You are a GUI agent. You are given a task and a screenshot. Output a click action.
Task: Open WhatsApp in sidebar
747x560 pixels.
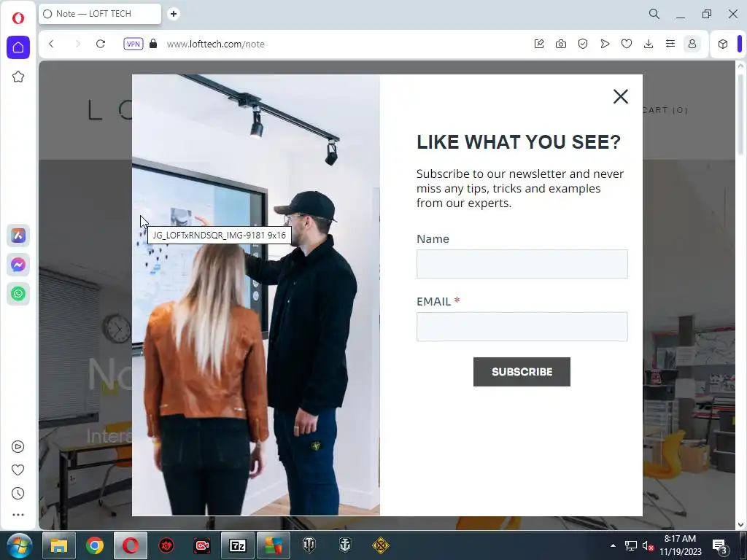click(x=18, y=294)
